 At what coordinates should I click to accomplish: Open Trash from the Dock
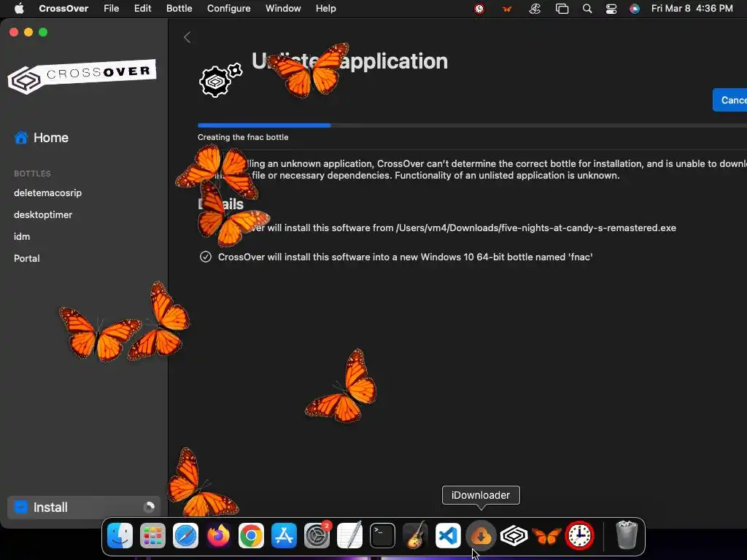pos(627,535)
